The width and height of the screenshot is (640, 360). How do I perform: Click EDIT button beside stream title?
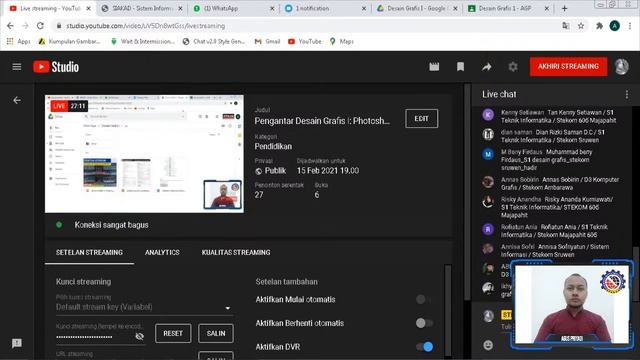[422, 118]
